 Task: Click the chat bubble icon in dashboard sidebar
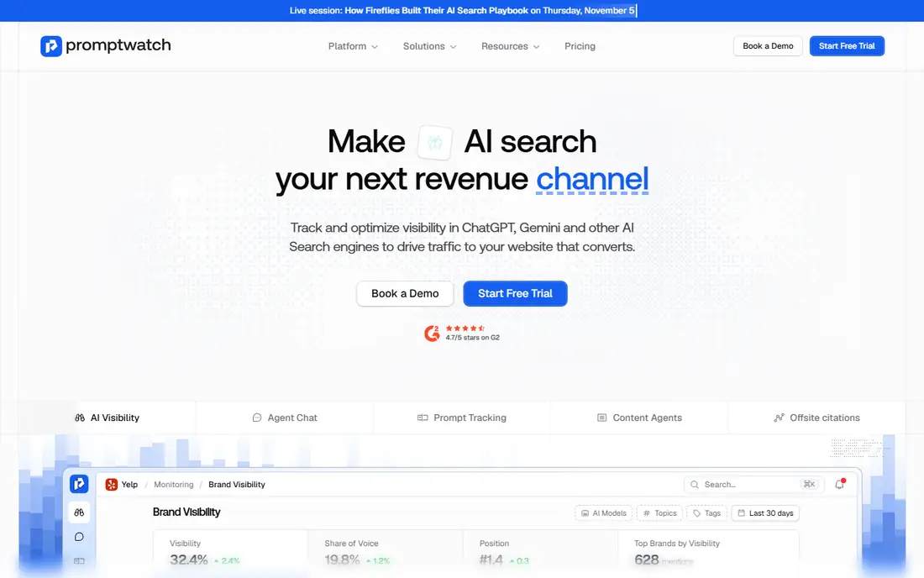point(79,537)
